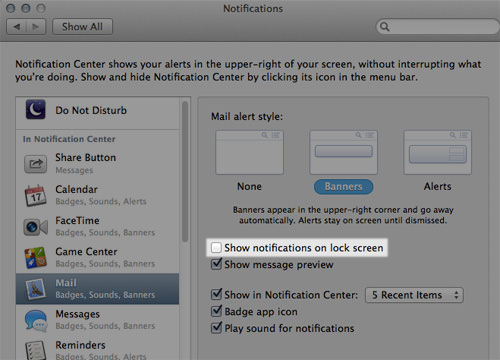Click the Show All button
Image resolution: width=500 pixels, height=360 pixels.
click(82, 27)
